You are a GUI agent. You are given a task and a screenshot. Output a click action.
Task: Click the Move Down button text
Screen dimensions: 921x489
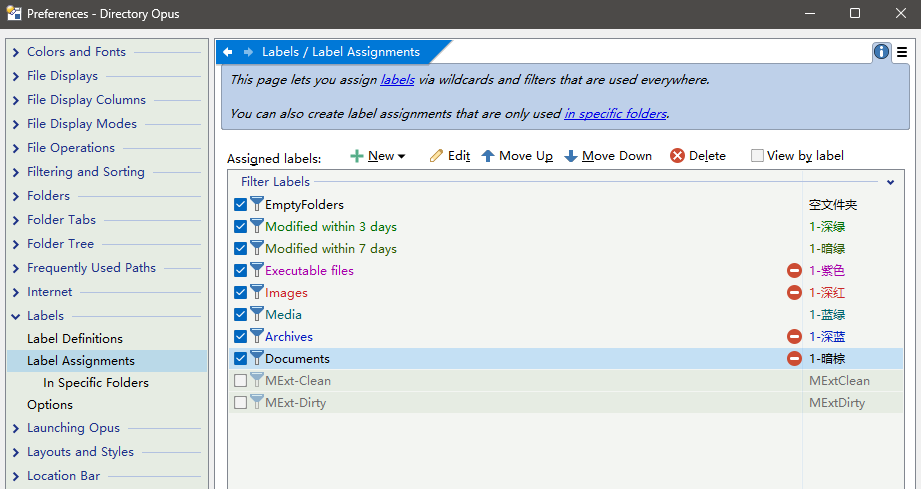tap(617, 156)
